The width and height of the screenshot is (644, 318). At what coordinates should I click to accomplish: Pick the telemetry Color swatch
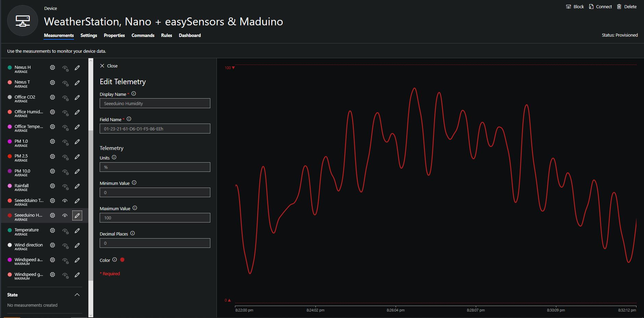pyautogui.click(x=122, y=260)
